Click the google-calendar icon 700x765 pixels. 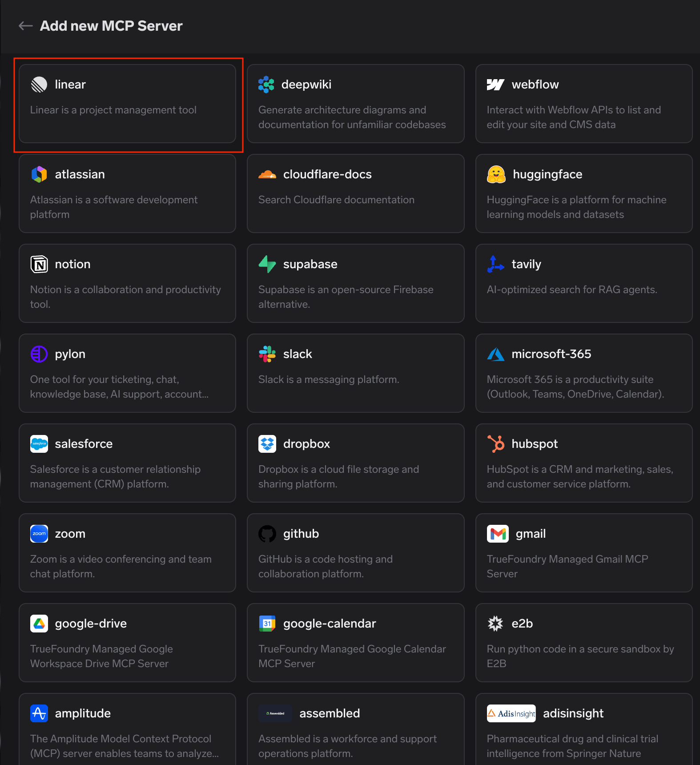[267, 624]
